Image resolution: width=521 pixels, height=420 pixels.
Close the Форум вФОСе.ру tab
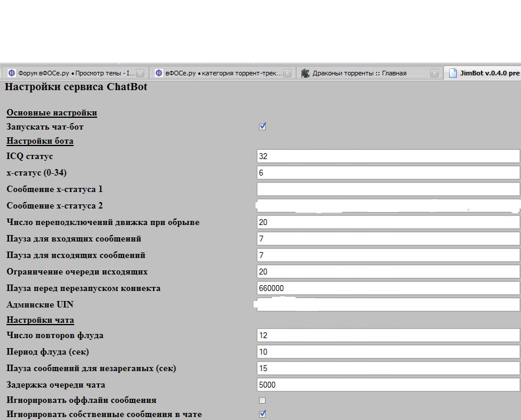[x=140, y=73]
